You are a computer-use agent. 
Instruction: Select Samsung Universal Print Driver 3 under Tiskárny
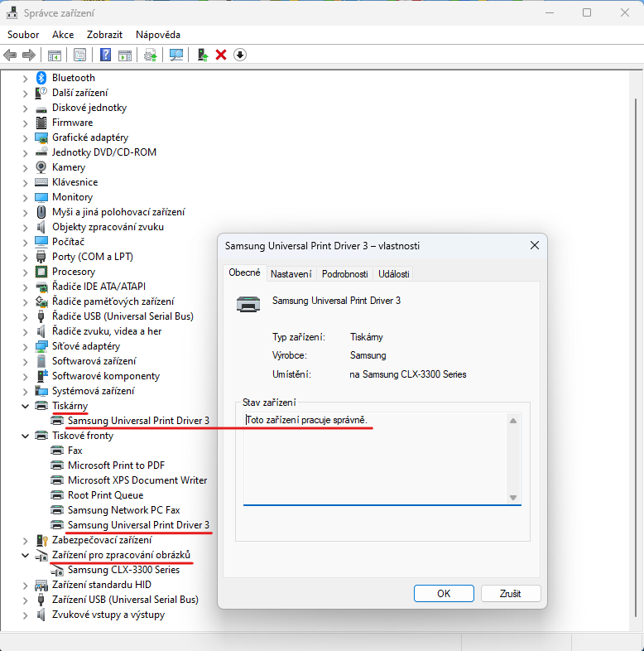click(138, 421)
